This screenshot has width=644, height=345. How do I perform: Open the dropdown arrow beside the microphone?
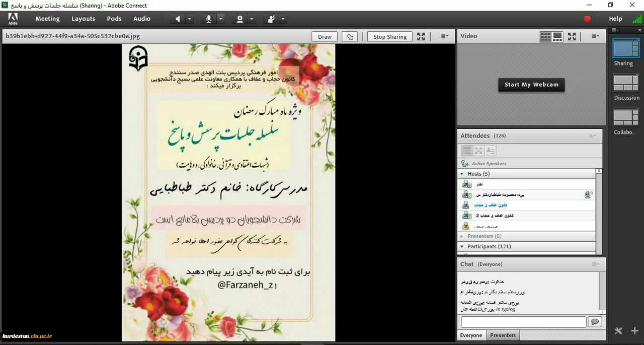point(220,19)
